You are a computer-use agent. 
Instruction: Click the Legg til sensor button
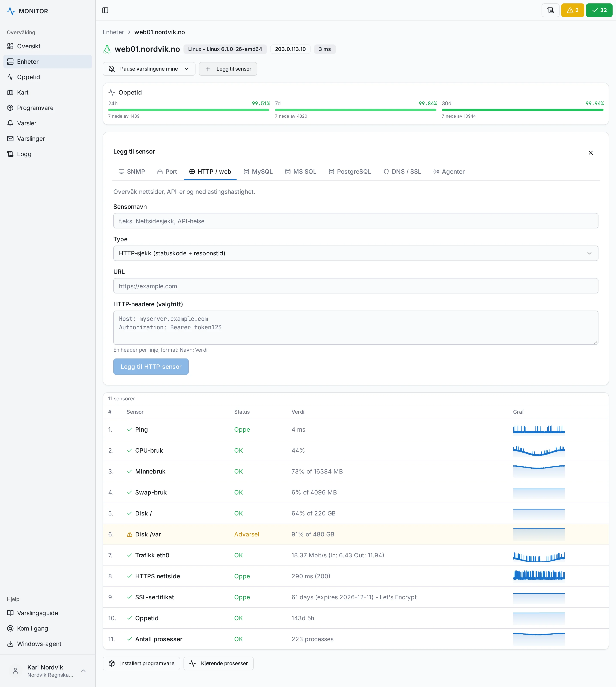pyautogui.click(x=228, y=69)
